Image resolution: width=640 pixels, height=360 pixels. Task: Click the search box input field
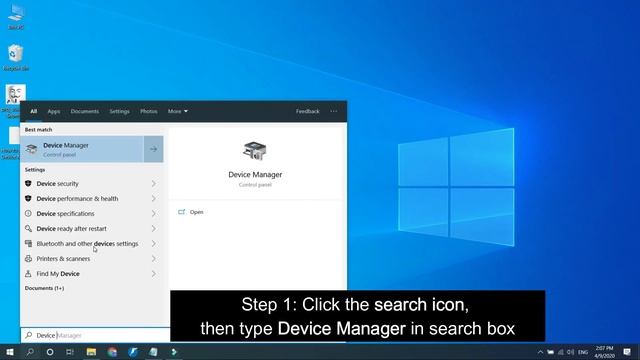(96, 335)
